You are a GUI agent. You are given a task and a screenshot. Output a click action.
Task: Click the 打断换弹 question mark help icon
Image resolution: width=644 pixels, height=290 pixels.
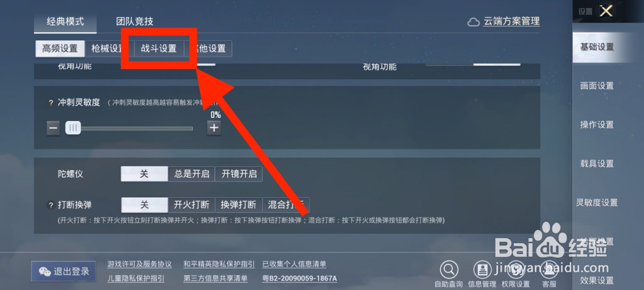point(51,205)
